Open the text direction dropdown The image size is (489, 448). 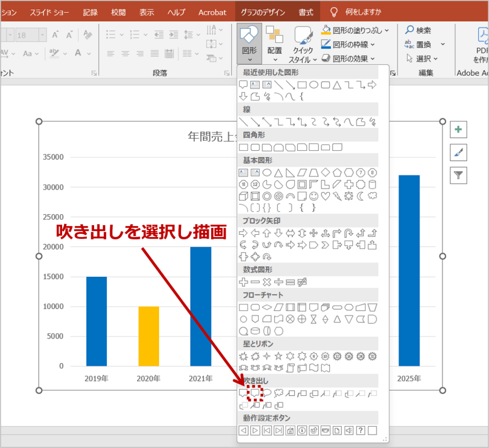coord(221,30)
